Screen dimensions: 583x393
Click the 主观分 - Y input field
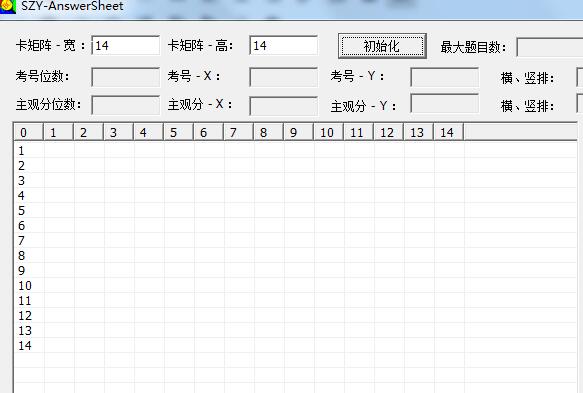coord(445,103)
